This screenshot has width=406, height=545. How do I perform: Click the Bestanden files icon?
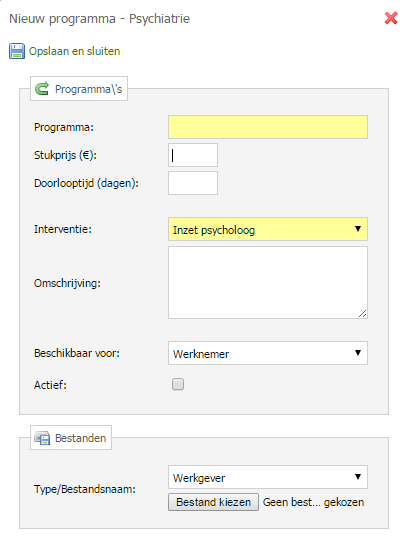(42, 438)
